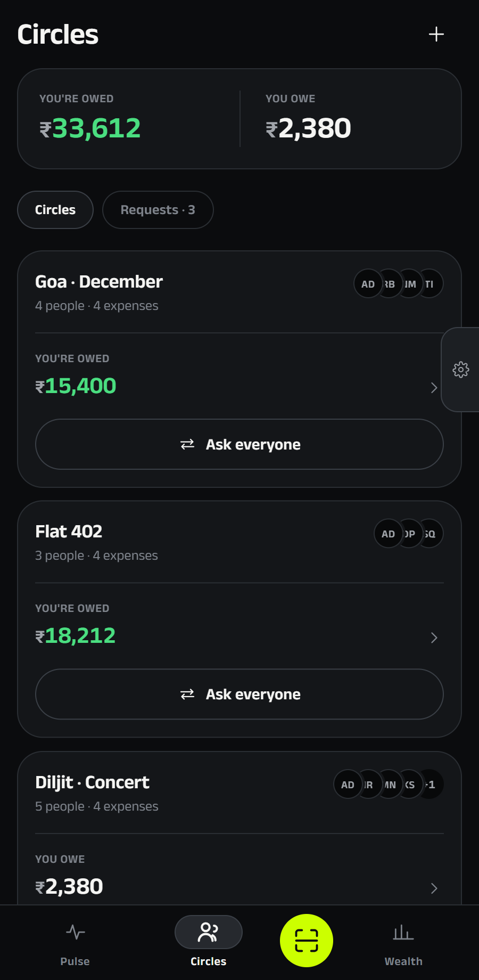The image size is (479, 980).
Task: Tap the You Owe ₹2,380 summary
Action: click(350, 119)
